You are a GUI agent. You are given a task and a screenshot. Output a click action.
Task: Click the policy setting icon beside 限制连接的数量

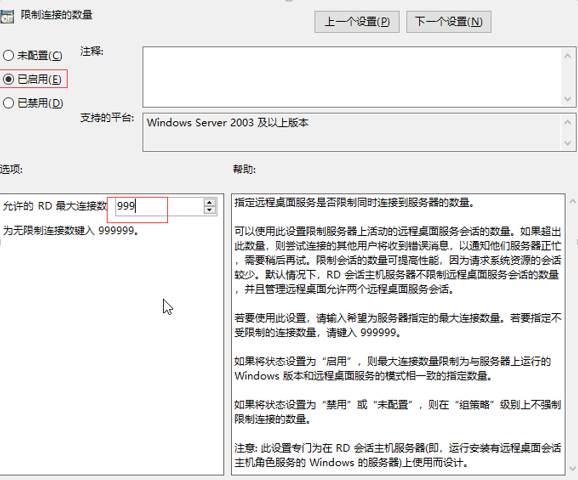coord(7,17)
